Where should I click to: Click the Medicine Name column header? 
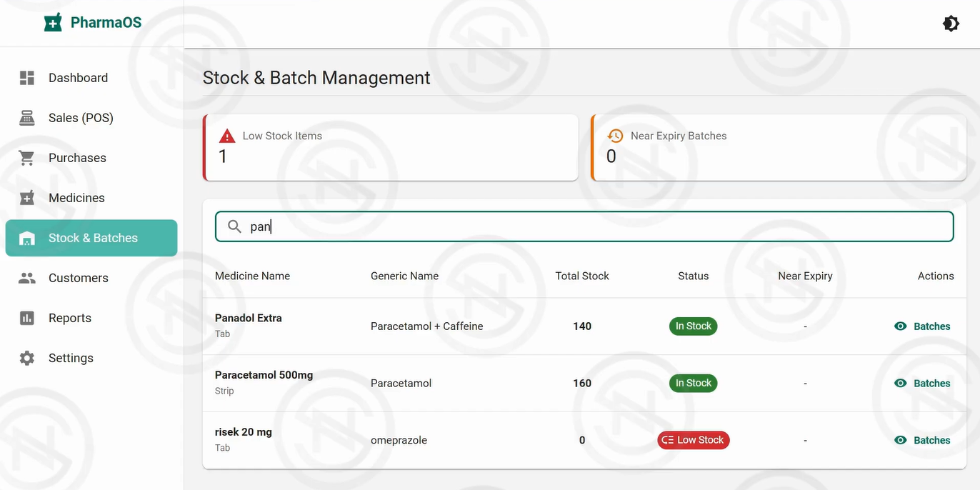pos(252,276)
